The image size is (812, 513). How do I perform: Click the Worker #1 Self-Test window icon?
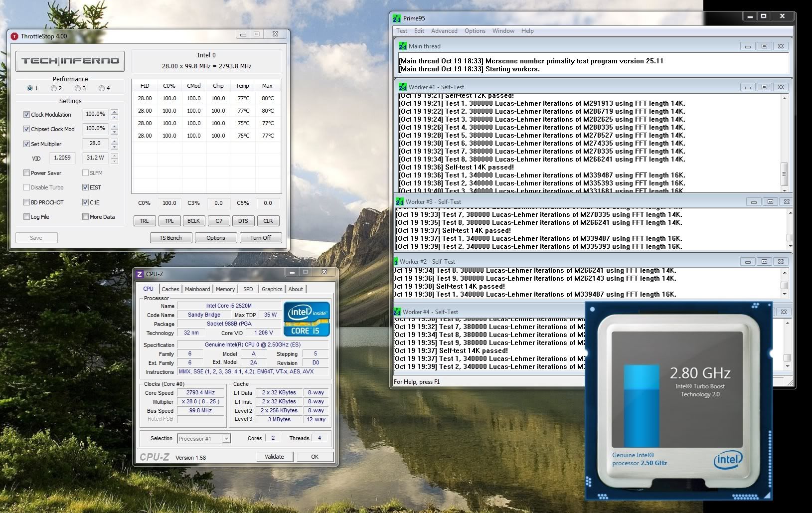402,87
